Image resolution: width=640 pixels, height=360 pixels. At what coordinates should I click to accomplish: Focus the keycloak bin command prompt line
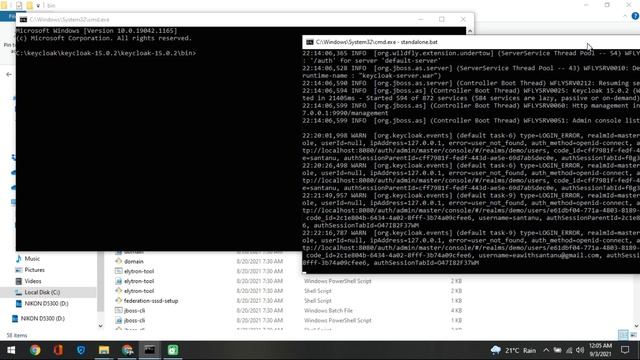pyautogui.click(x=106, y=53)
